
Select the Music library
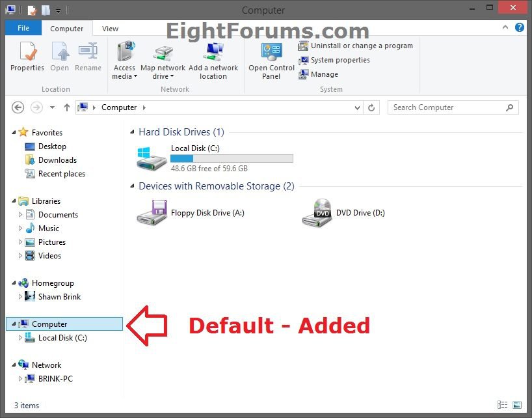(49, 228)
